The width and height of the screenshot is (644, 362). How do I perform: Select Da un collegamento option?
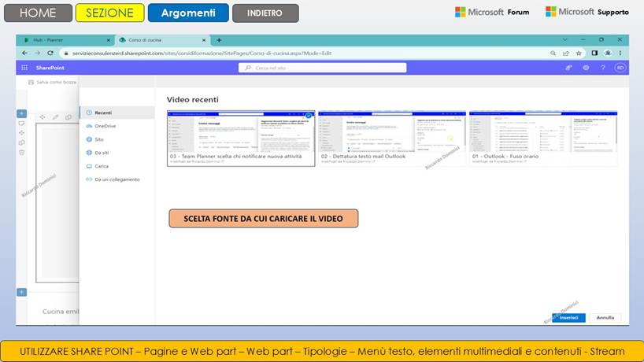(x=117, y=179)
